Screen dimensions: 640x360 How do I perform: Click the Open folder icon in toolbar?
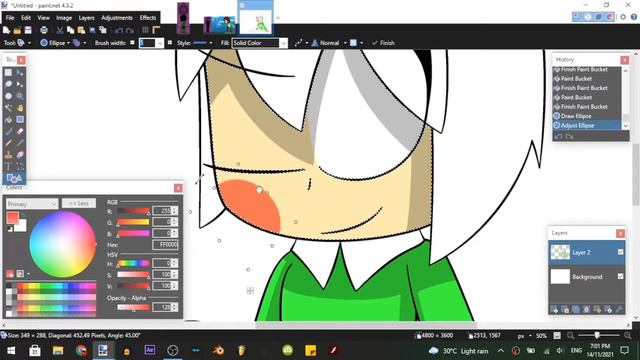(x=17, y=30)
